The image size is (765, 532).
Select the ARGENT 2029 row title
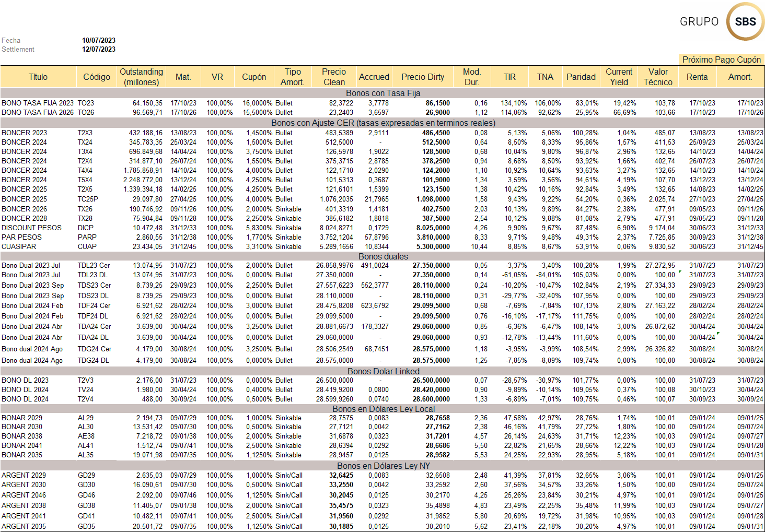pyautogui.click(x=24, y=475)
